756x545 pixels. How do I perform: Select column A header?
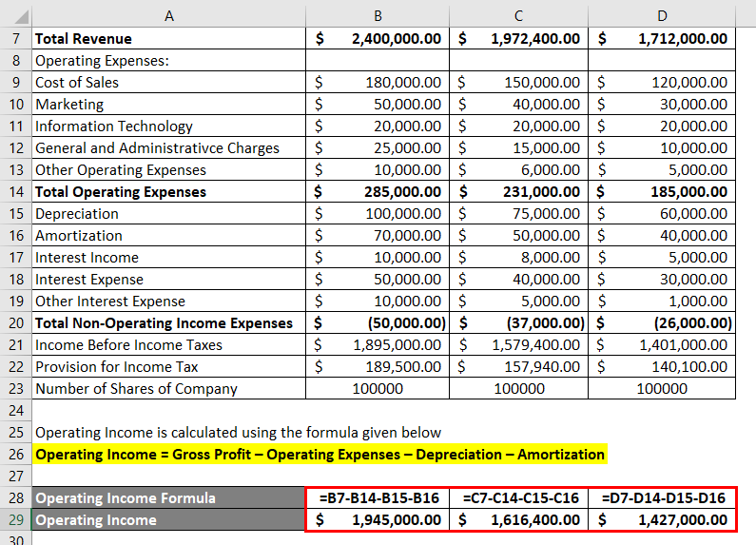point(168,16)
